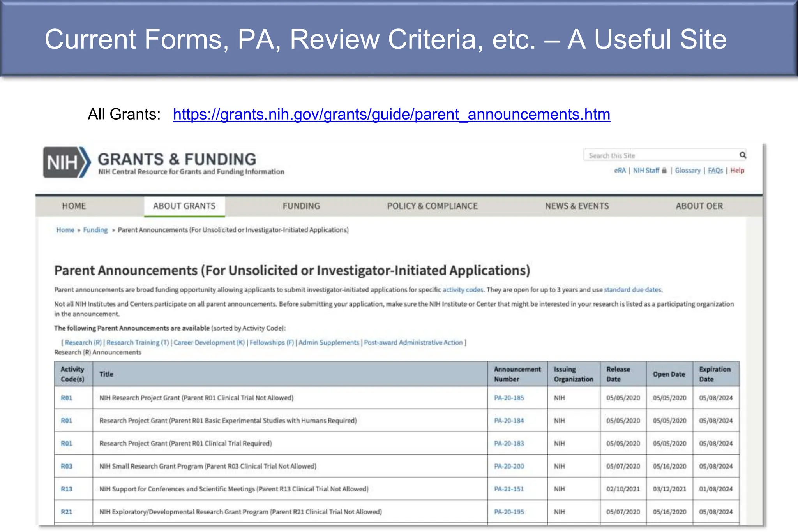This screenshot has height=532, width=798.
Task: Click the R13 activity code
Action: [x=67, y=489]
